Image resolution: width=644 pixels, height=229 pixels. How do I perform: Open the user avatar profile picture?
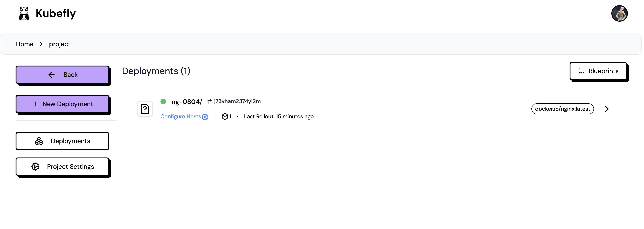(619, 14)
